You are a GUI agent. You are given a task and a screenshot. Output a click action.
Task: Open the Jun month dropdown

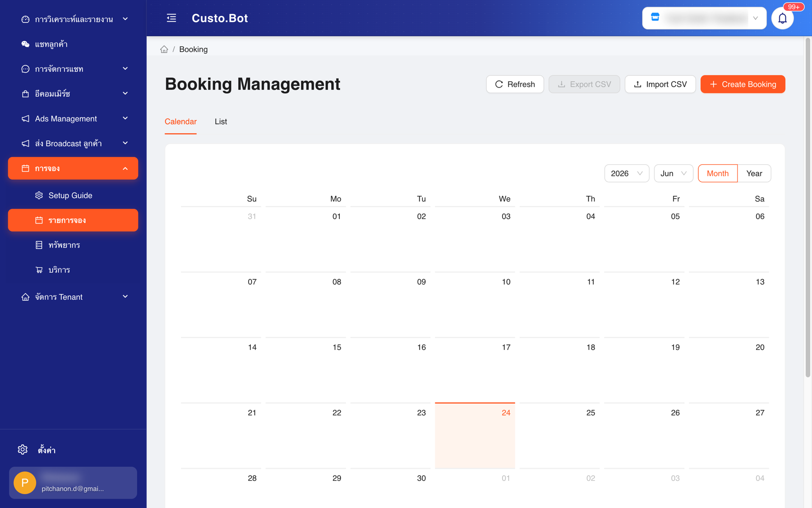[674, 173]
